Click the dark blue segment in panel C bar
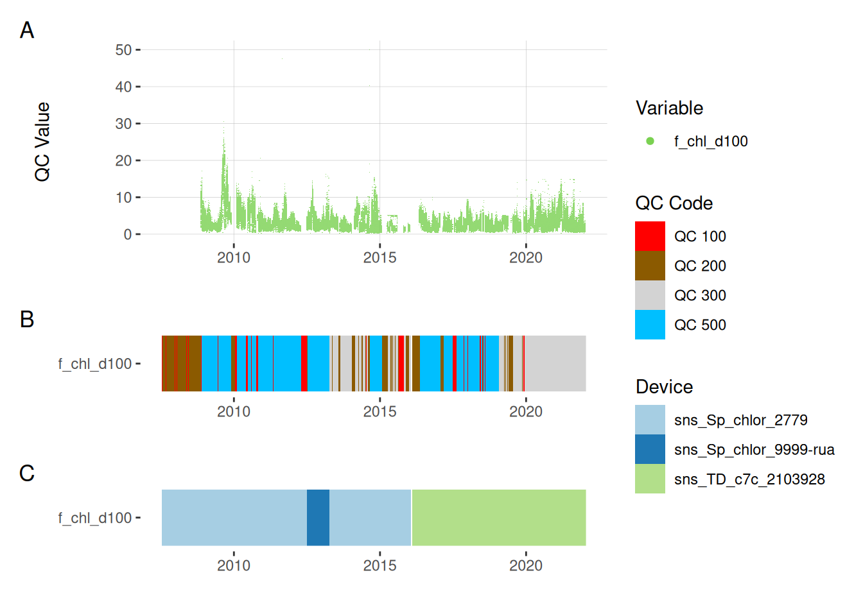 [318, 517]
